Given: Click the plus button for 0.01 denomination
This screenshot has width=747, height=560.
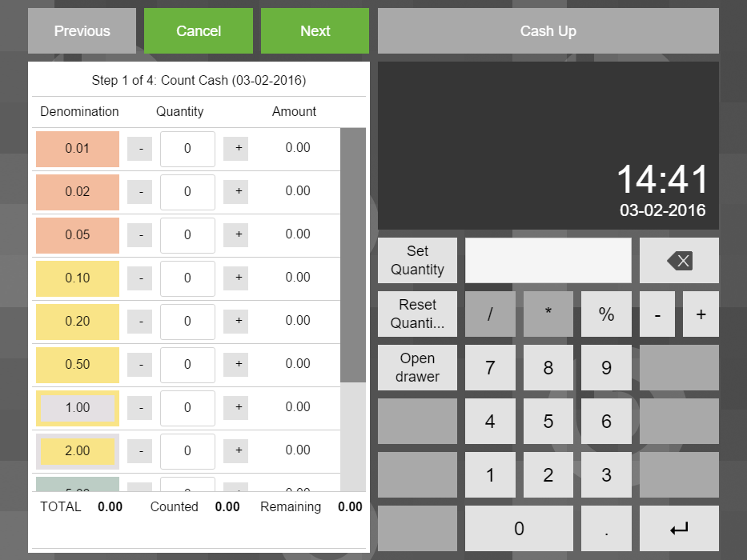Looking at the screenshot, I should [x=235, y=149].
